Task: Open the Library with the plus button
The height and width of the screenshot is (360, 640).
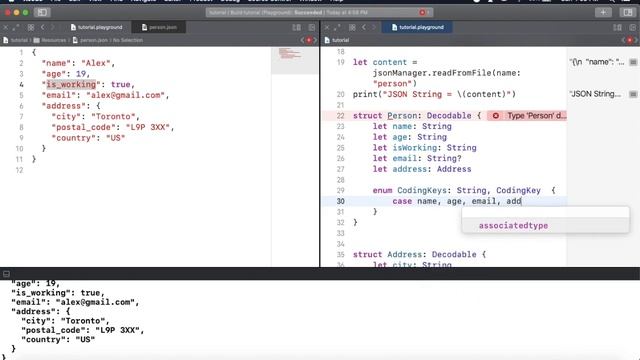Action: tap(603, 13)
